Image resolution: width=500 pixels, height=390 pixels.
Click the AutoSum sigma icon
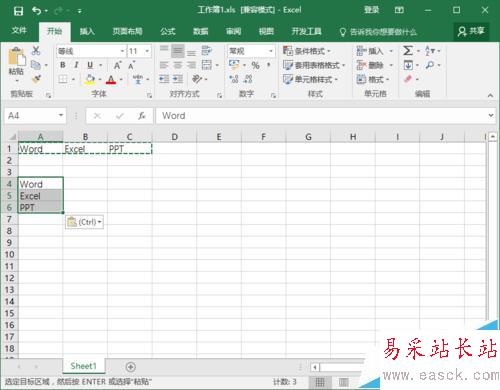point(408,51)
